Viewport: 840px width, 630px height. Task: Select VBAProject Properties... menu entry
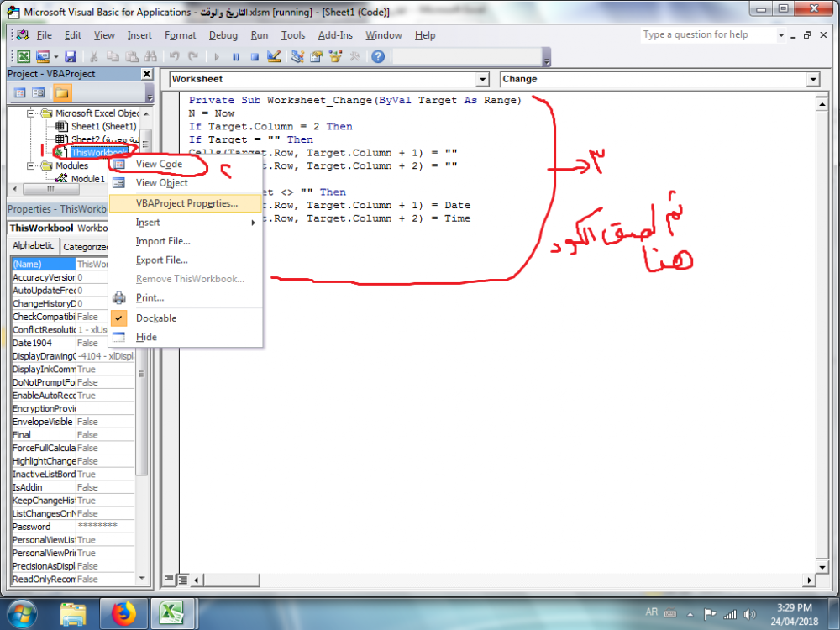(186, 203)
